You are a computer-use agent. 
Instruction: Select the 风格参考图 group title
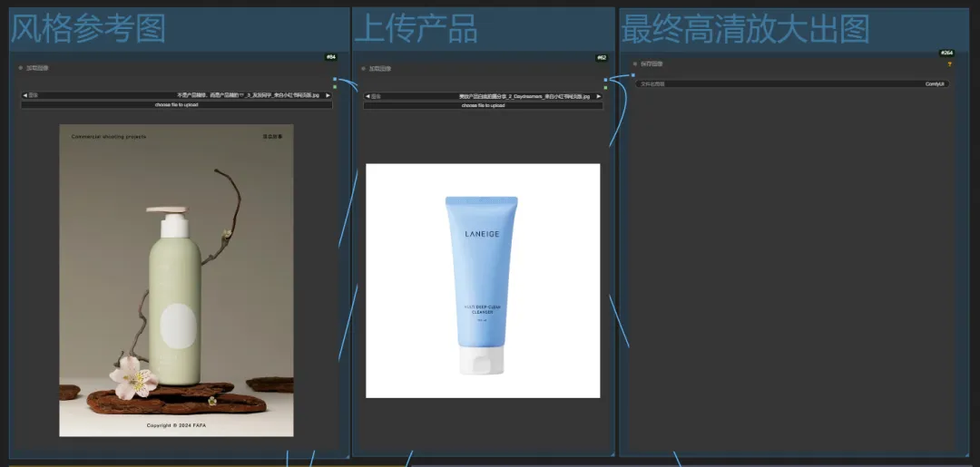(x=88, y=29)
